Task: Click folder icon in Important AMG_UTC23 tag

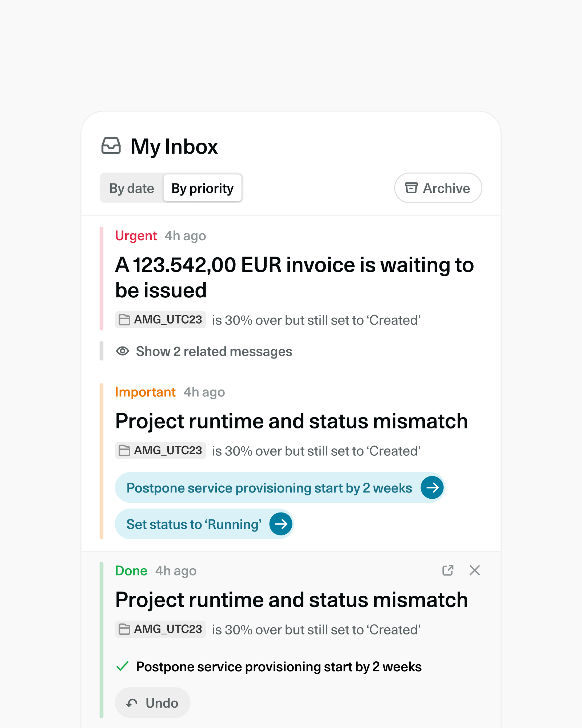Action: click(x=124, y=451)
